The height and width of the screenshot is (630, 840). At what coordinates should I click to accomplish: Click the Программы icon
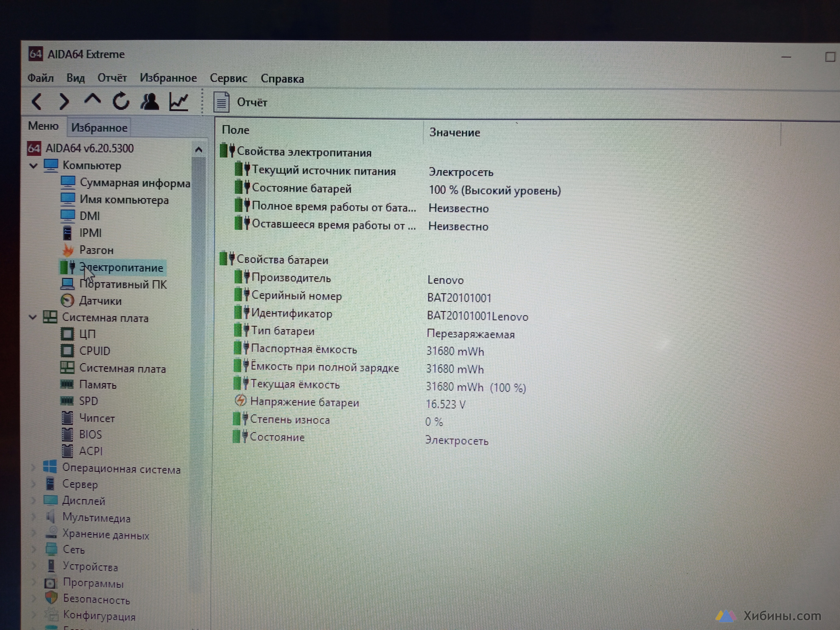pos(50,583)
